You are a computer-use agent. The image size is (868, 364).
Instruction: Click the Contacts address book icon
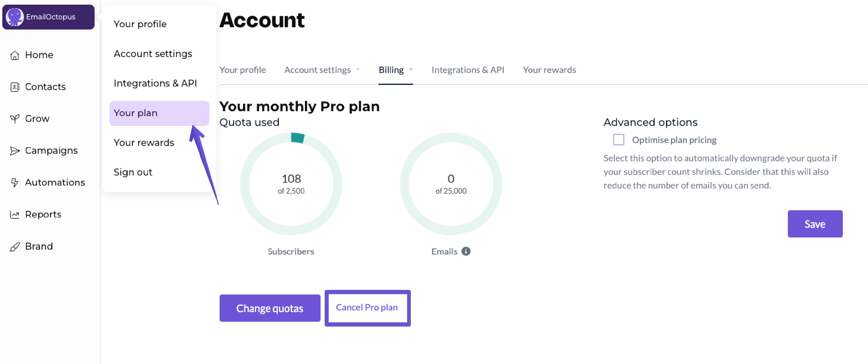[14, 87]
